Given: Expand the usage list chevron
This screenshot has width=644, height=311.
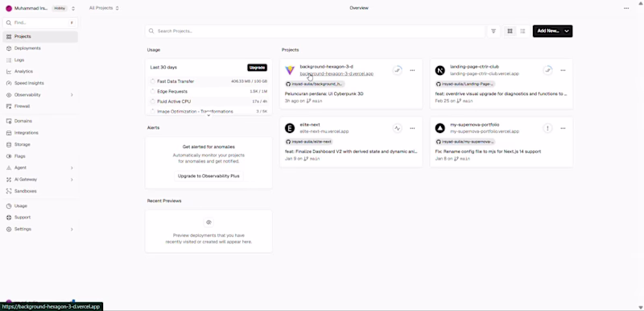Looking at the screenshot, I should click(208, 115).
